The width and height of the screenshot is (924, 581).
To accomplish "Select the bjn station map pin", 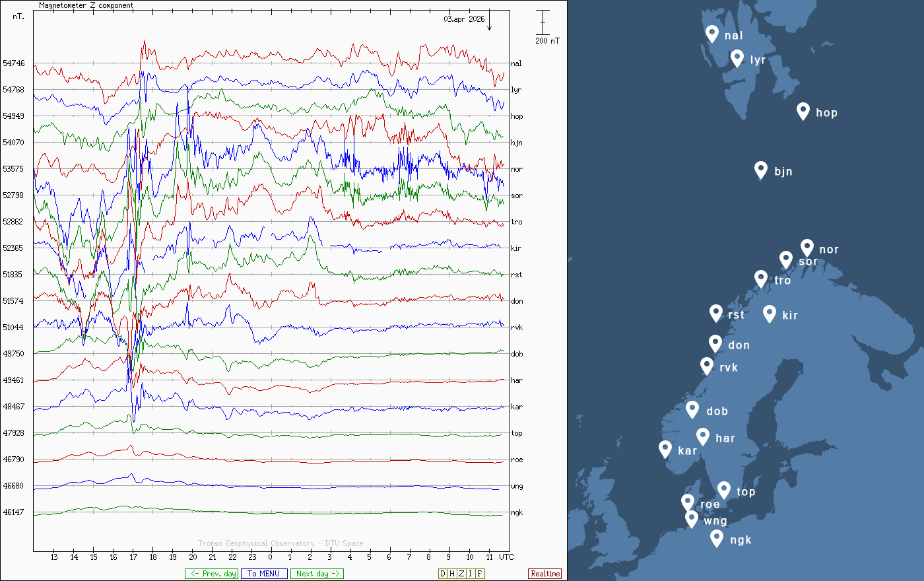I will (760, 170).
